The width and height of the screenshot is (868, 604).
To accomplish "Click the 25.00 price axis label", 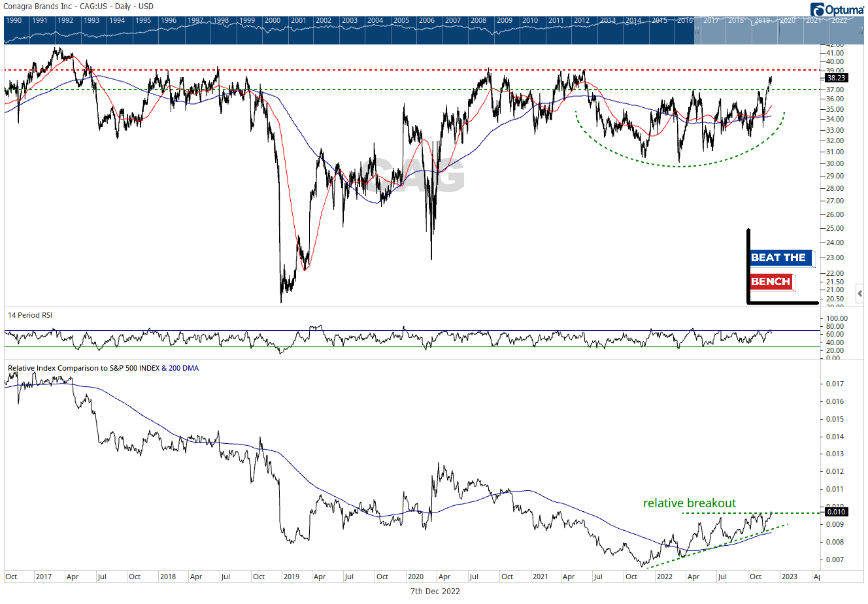I will tap(835, 228).
